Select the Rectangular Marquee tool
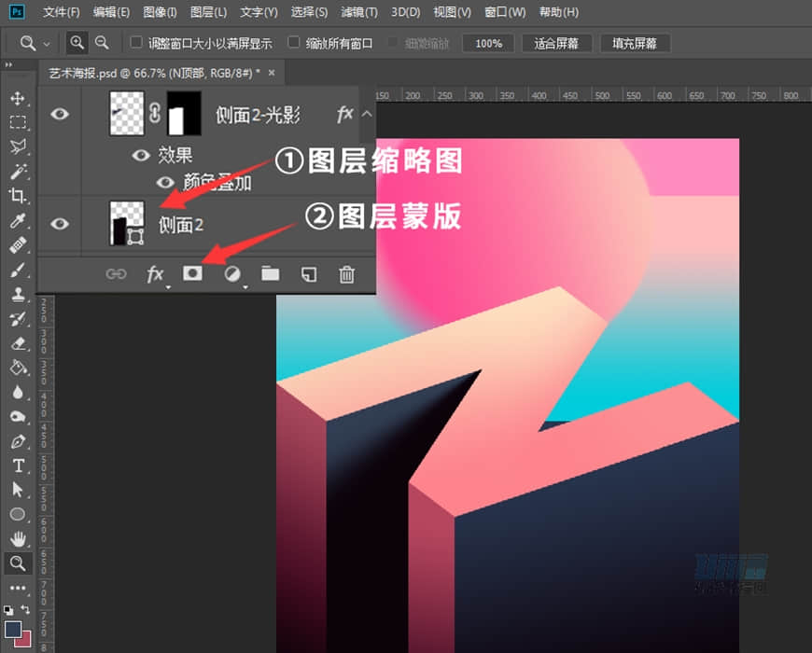 click(x=18, y=122)
